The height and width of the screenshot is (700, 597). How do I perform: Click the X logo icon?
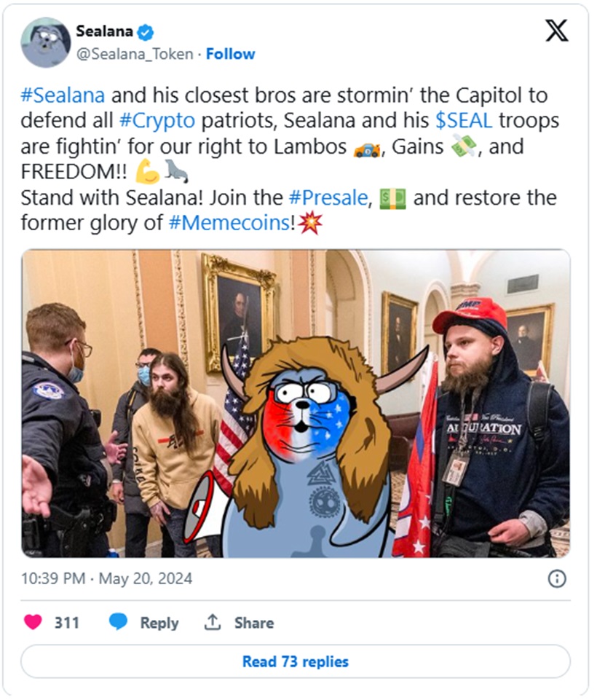pos(556,31)
